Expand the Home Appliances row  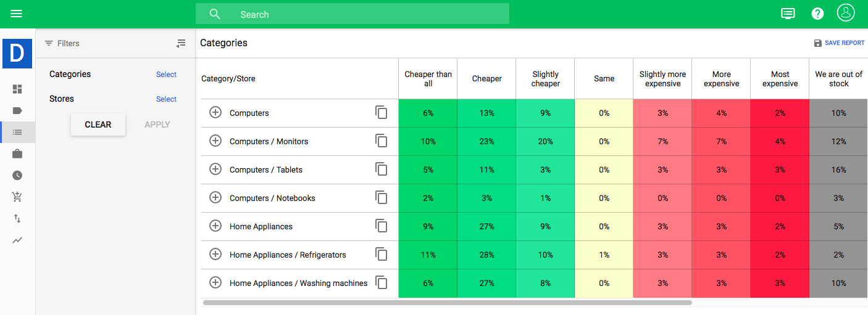pyautogui.click(x=215, y=226)
